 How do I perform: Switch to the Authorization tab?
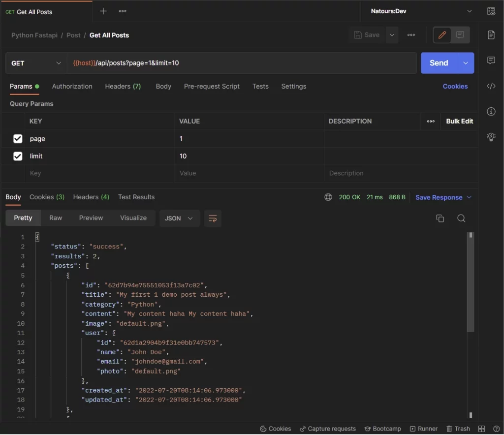72,86
